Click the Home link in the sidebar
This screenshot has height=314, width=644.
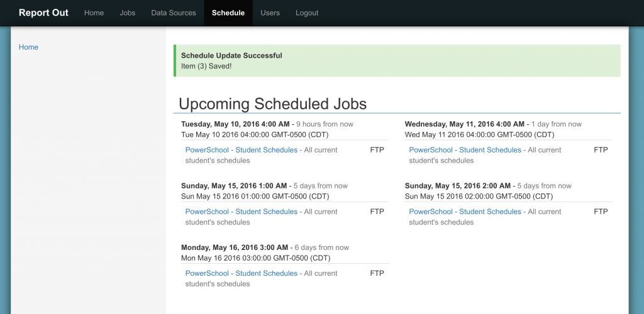click(28, 47)
